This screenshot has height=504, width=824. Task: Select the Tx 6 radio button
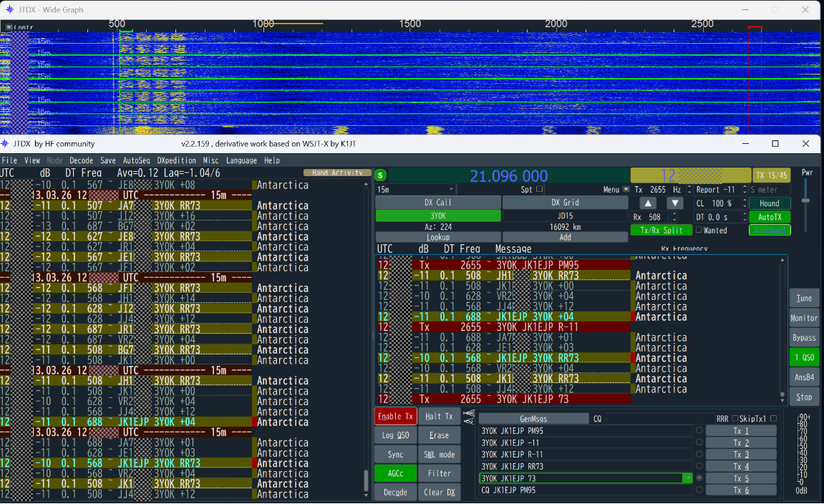(699, 490)
